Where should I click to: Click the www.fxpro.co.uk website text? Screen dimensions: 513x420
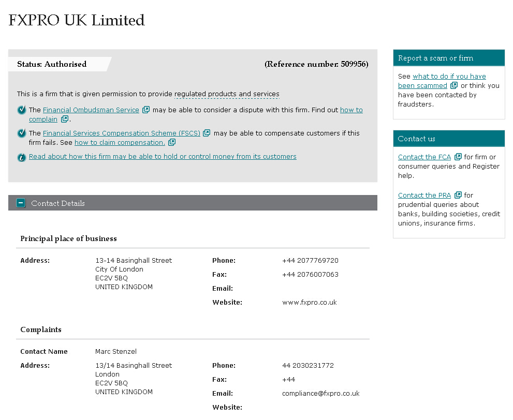309,302
